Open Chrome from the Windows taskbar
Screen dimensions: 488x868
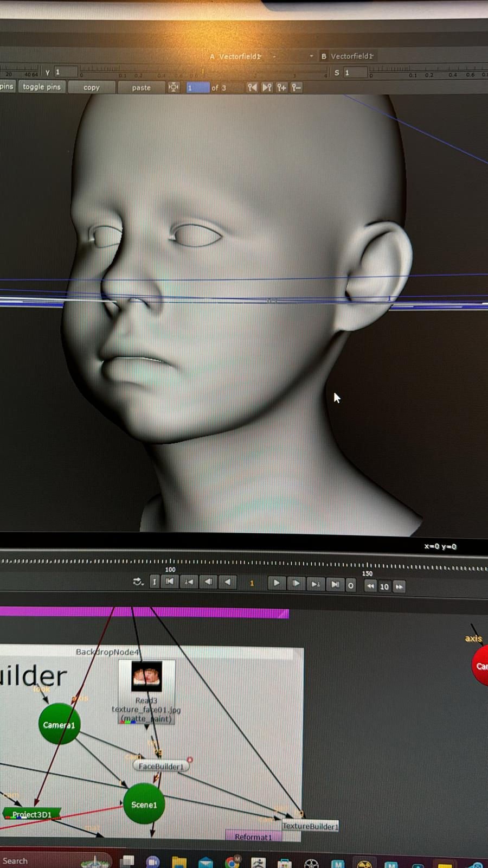coord(233,862)
